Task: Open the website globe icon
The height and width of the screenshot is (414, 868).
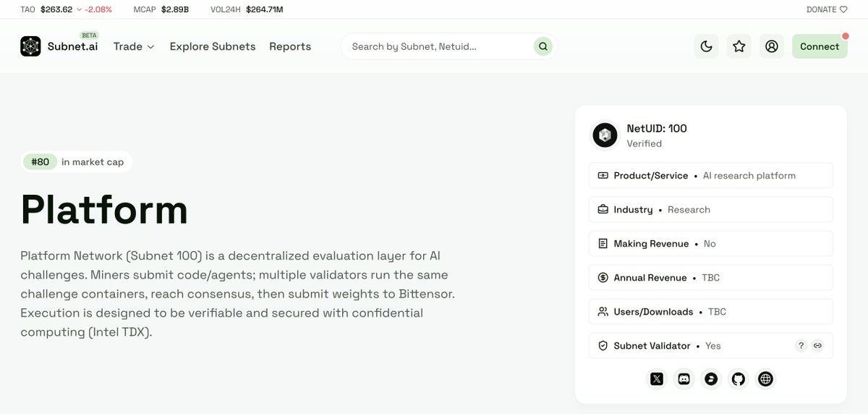Action: pos(765,379)
